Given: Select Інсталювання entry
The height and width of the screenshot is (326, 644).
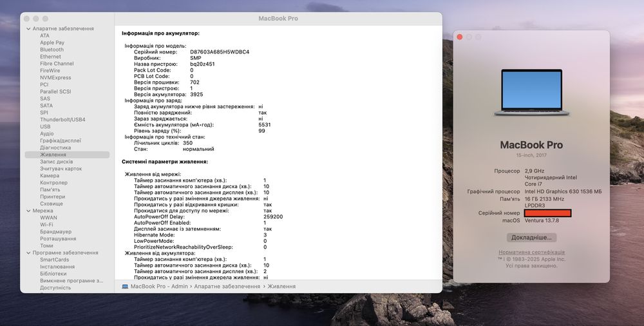Looking at the screenshot, I should (x=57, y=267).
